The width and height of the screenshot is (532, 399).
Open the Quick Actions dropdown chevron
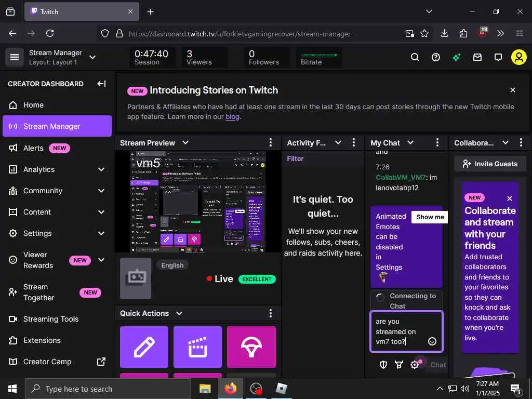point(179,313)
